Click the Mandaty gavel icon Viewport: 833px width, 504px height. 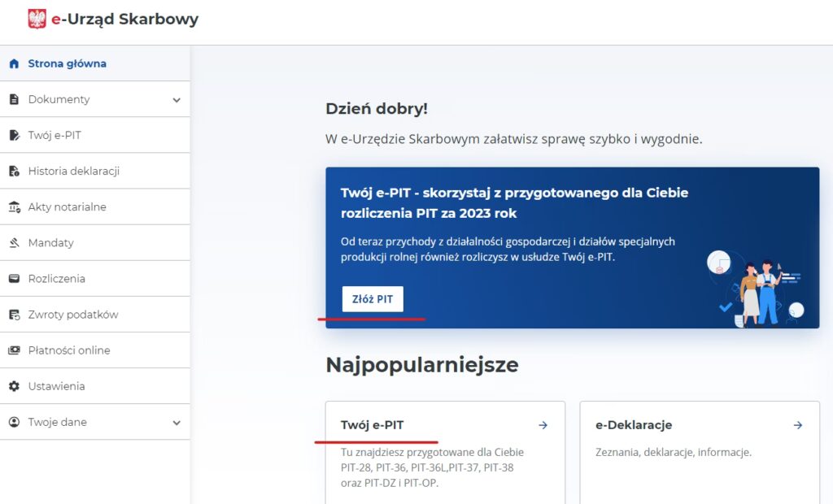[14, 243]
